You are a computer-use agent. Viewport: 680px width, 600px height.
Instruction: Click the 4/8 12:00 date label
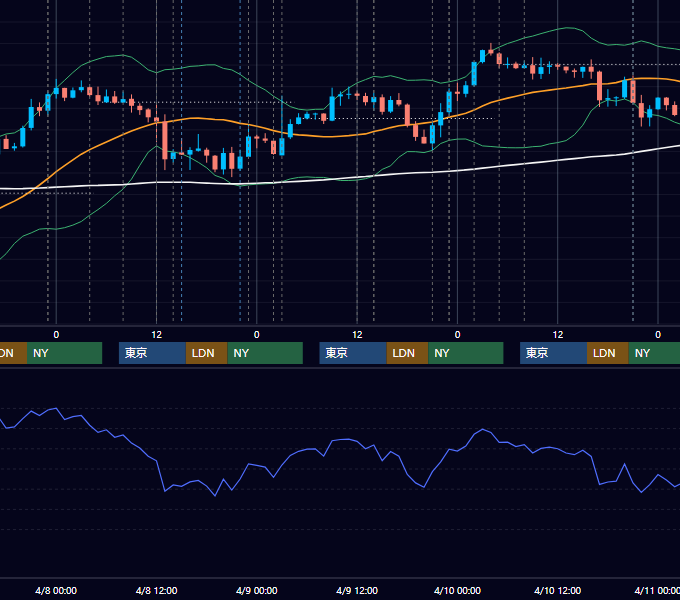157,590
